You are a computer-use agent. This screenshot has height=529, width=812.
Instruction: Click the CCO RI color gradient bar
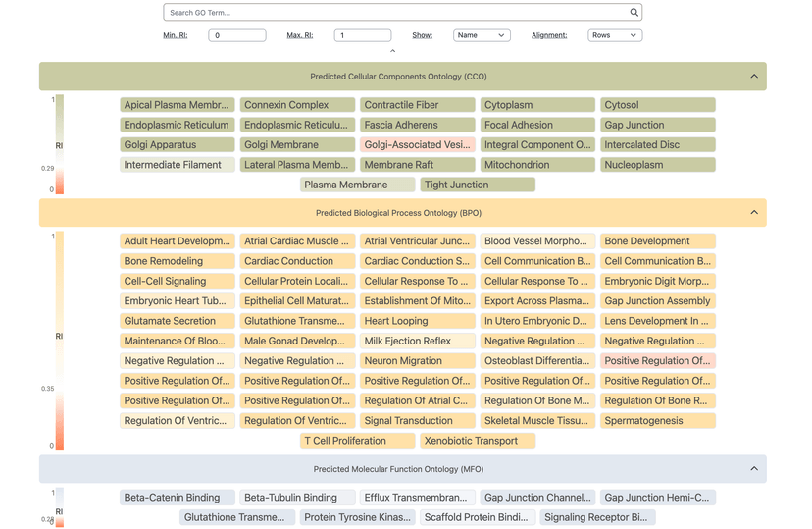[60, 144]
